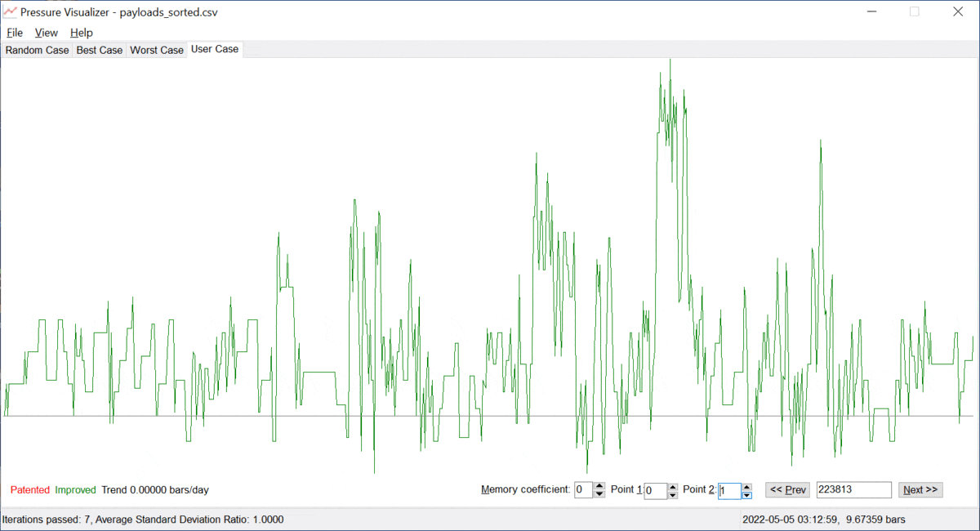The width and height of the screenshot is (980, 531).
Task: Go to previous with << Prev button
Action: tap(787, 490)
